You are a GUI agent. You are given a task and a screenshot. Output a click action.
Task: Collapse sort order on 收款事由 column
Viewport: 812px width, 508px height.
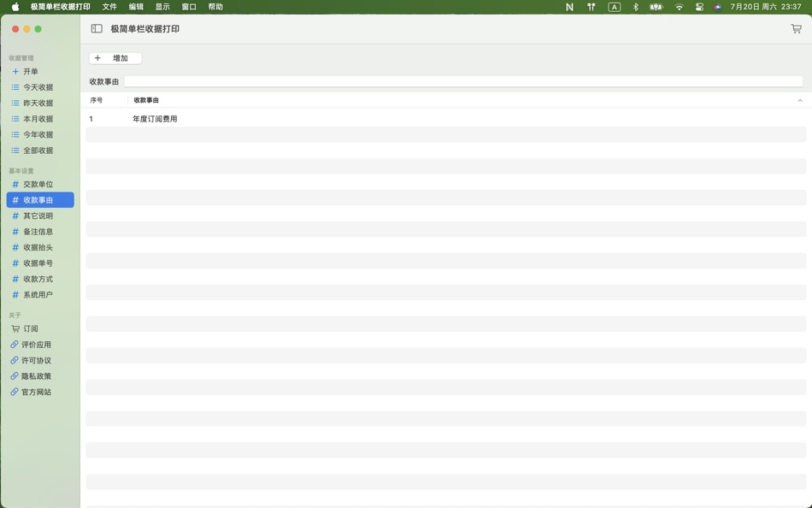(x=799, y=100)
